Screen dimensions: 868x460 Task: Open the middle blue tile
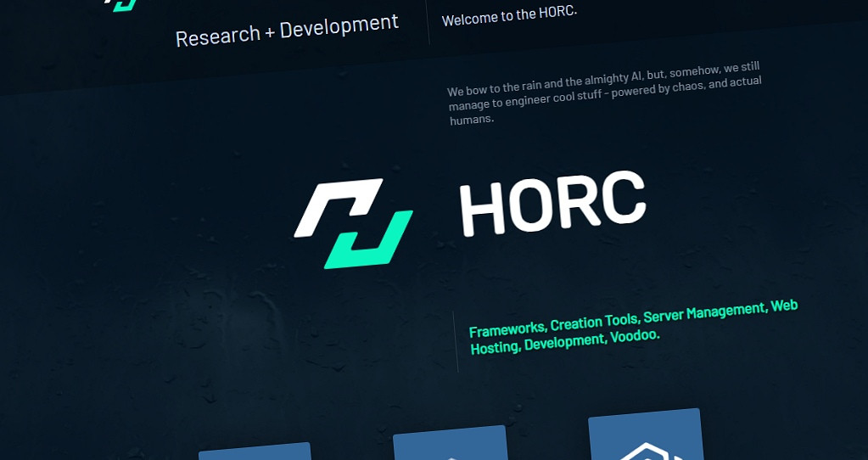[450, 443]
